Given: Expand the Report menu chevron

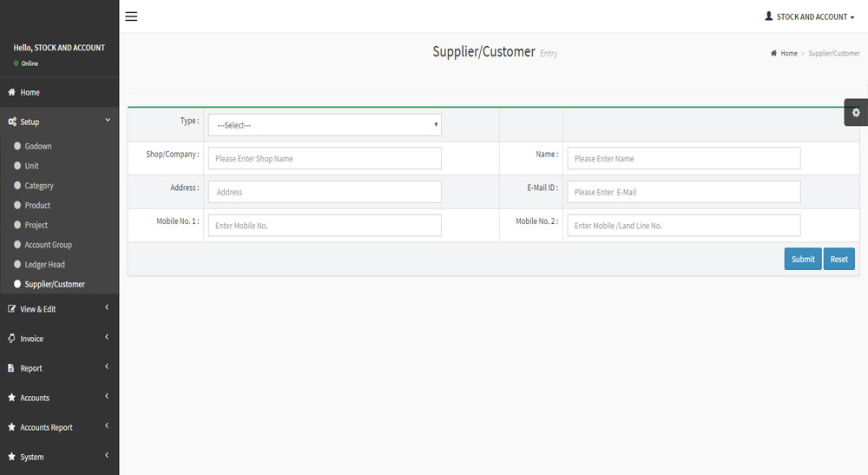Looking at the screenshot, I should (x=107, y=366).
